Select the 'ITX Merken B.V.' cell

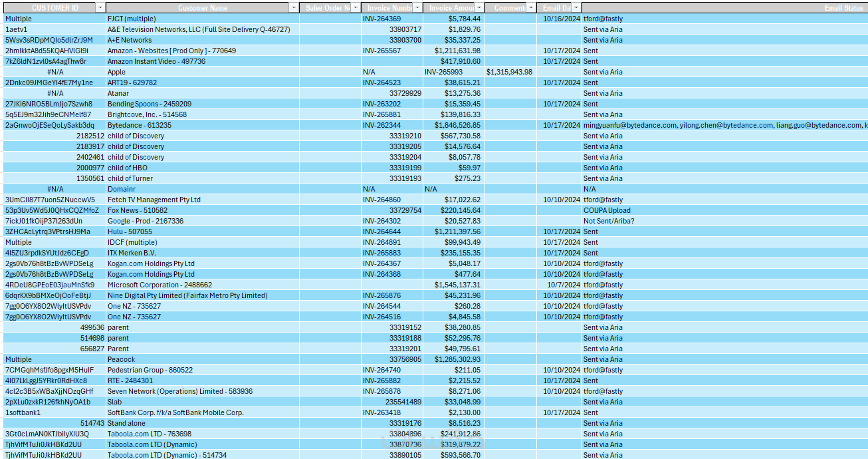(x=203, y=253)
